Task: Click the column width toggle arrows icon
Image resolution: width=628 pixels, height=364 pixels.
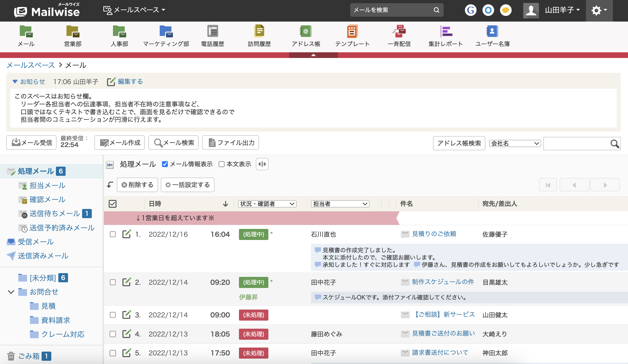Action: tap(262, 164)
